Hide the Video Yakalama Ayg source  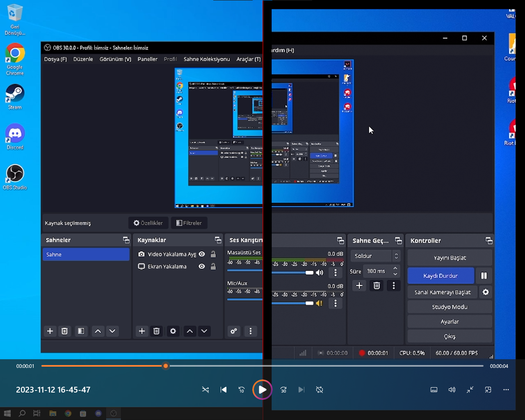click(x=202, y=254)
